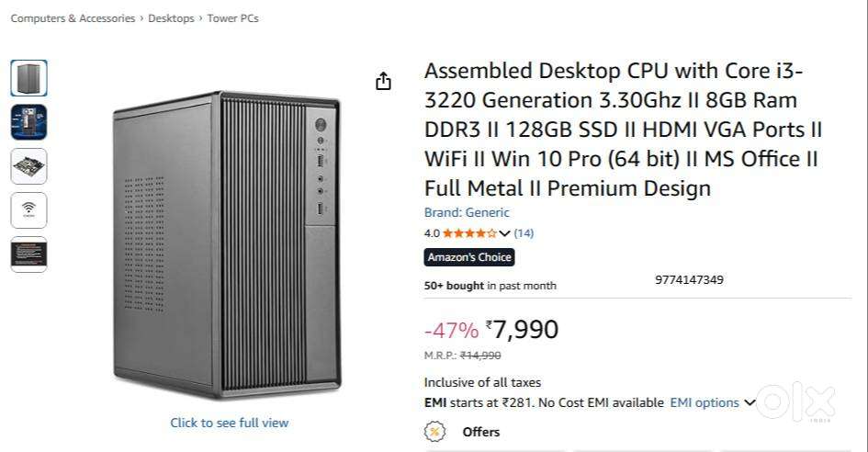Viewport: 868px width, 452px height.
Task: Open the EMI options link
Action: click(705, 402)
